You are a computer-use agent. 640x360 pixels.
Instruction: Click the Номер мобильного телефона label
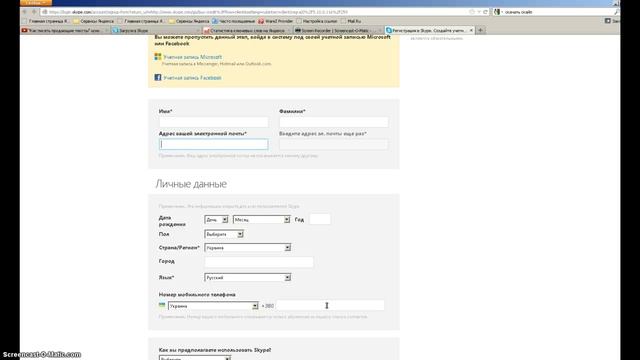(197, 294)
